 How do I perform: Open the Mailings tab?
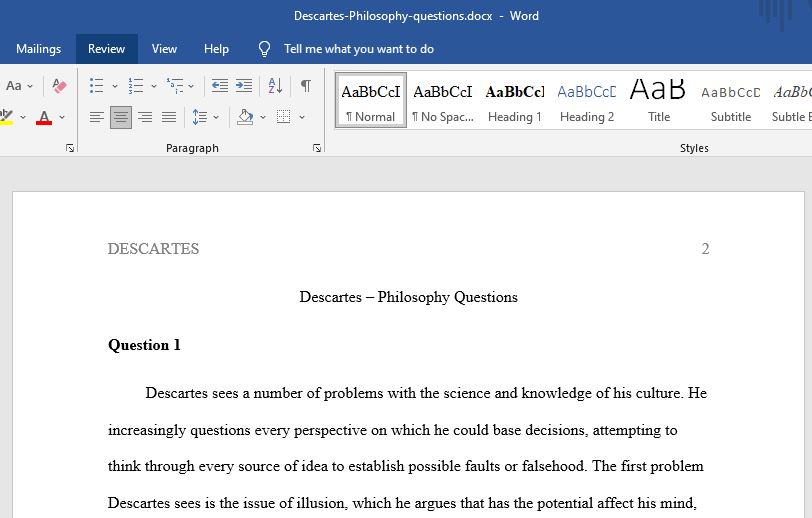pos(38,49)
